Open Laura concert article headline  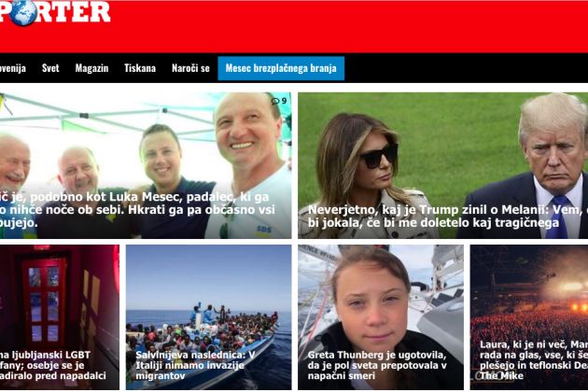pyautogui.click(x=534, y=359)
